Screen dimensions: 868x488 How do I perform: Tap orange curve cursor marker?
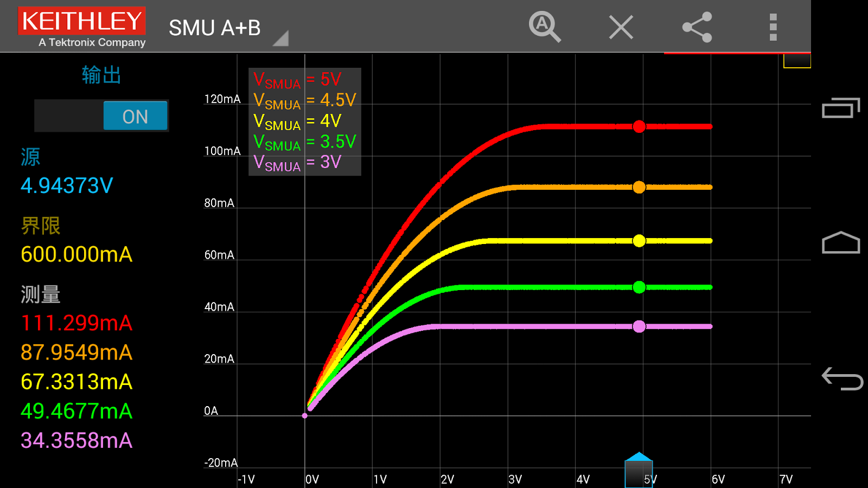pos(639,187)
